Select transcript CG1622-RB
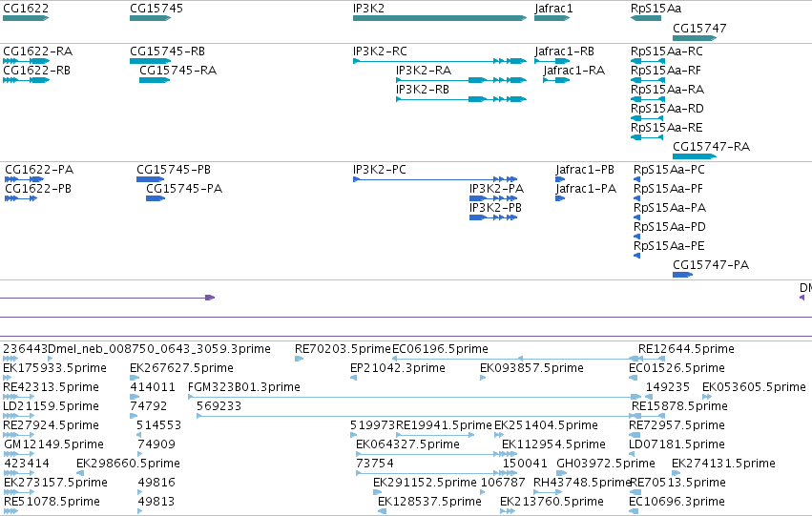 tap(37, 71)
